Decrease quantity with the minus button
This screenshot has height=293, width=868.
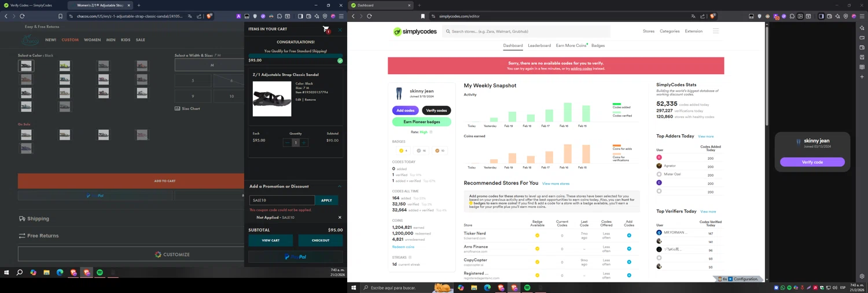[287, 142]
